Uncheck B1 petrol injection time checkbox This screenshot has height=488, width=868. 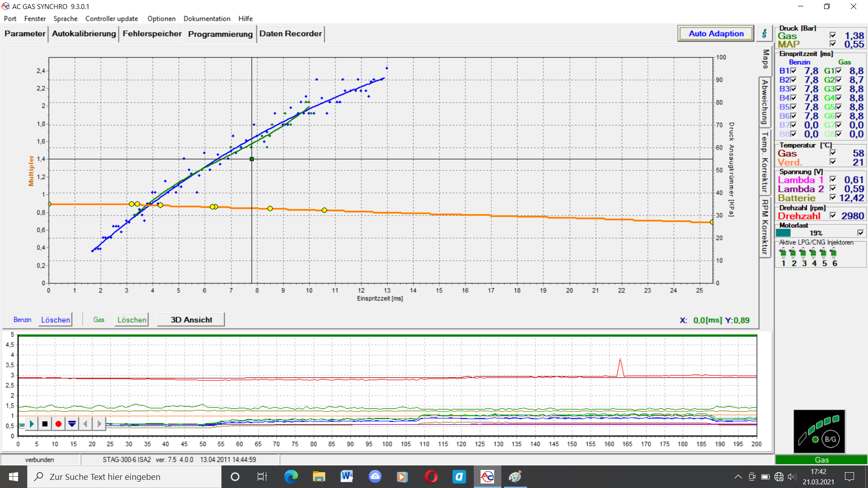coord(793,71)
